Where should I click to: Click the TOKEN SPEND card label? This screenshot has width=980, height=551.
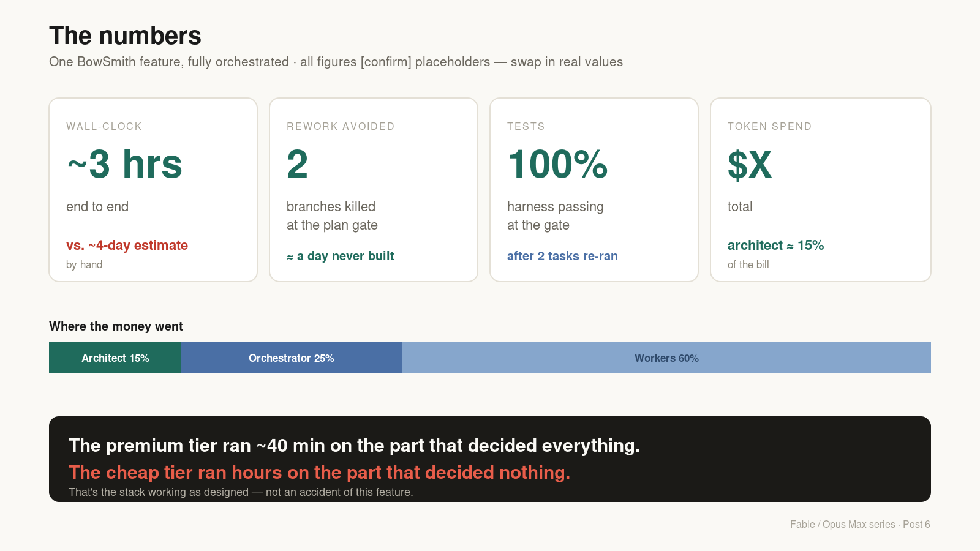click(x=769, y=126)
